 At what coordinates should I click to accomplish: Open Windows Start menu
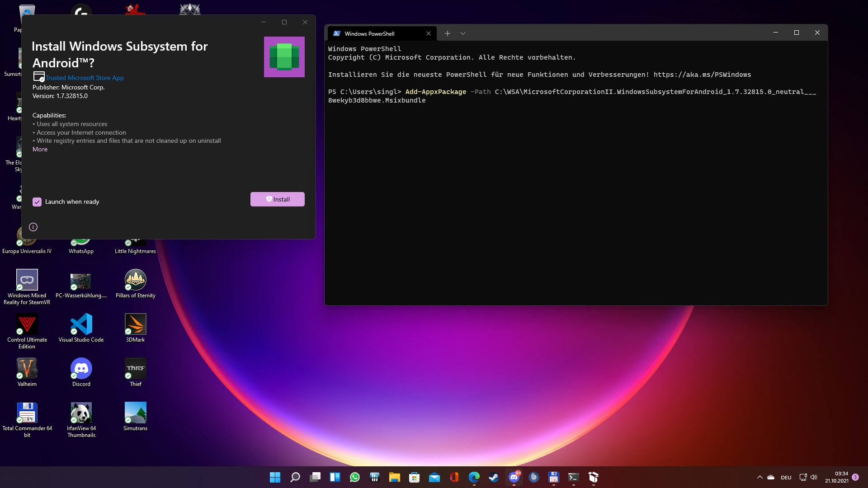[275, 477]
